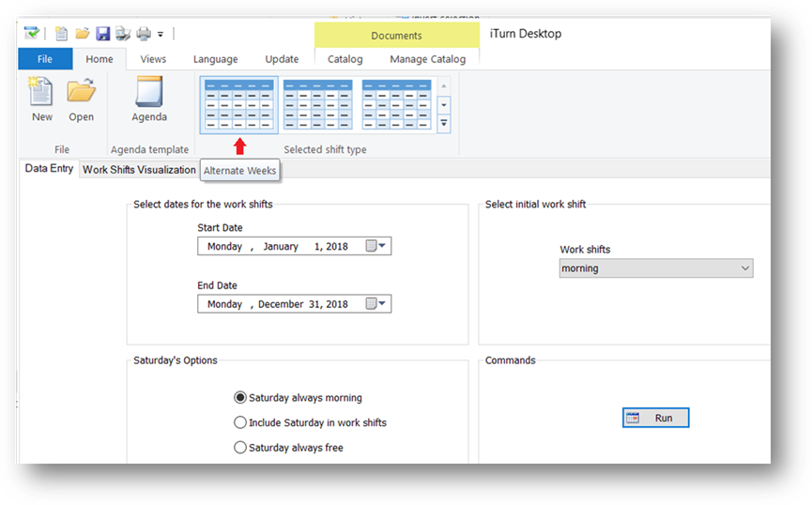This screenshot has height=505, width=812.
Task: Open the Views ribbon tab
Action: tap(153, 59)
